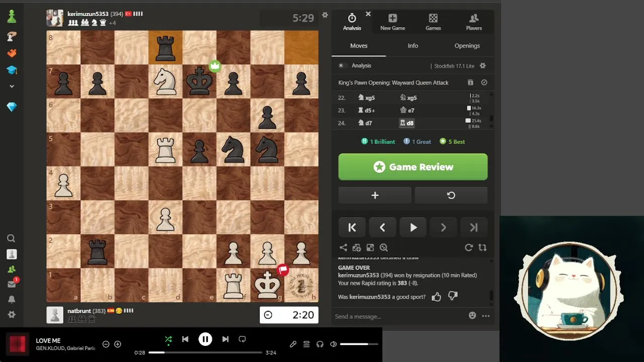
Task: Toggle the Analysis engine switch
Action: tap(341, 65)
